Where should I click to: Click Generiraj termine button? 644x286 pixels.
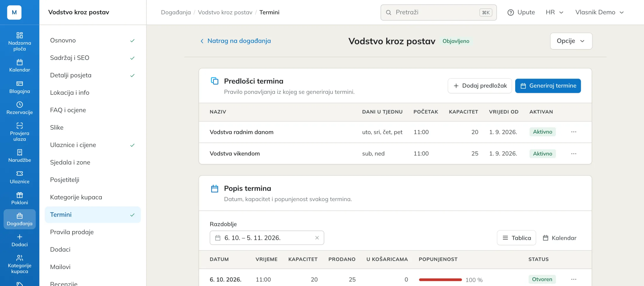(x=548, y=86)
